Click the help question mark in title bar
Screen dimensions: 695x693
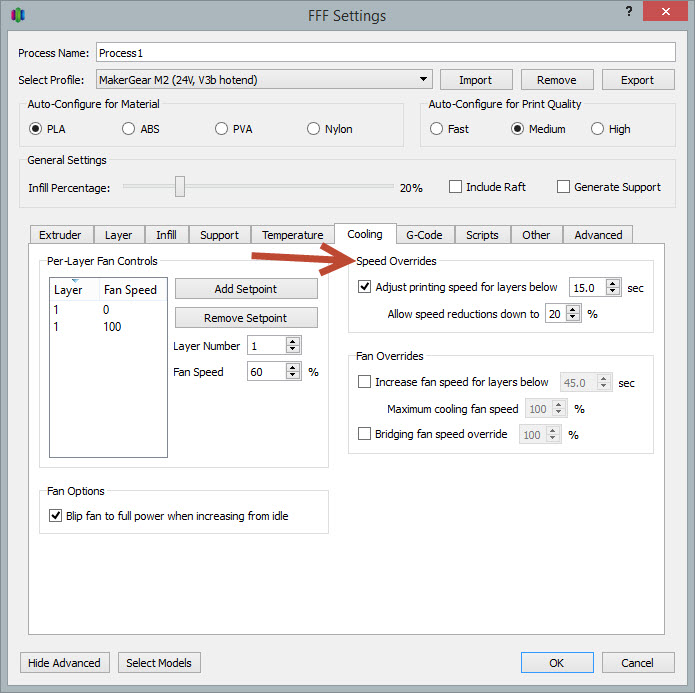pyautogui.click(x=627, y=12)
